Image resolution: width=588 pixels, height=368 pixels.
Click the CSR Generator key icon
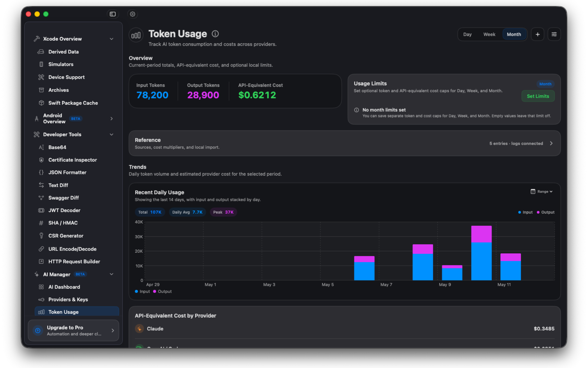(x=41, y=236)
